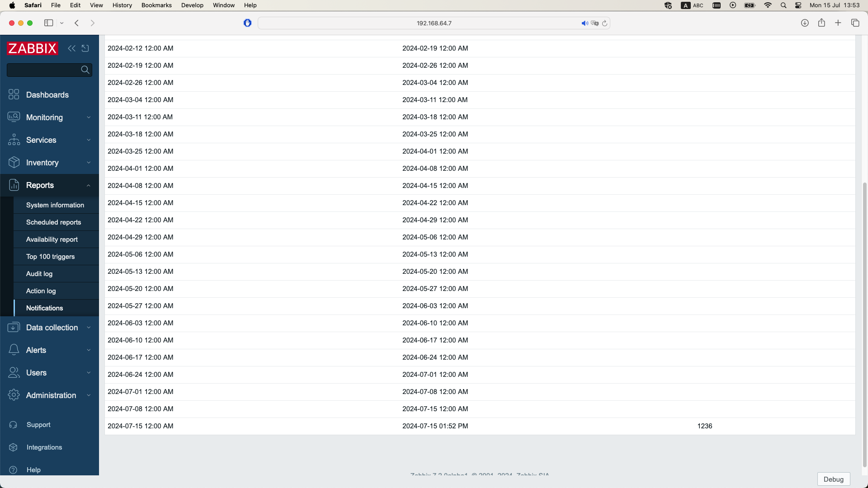Open macOS Spotlight search
The width and height of the screenshot is (868, 488).
[783, 5]
